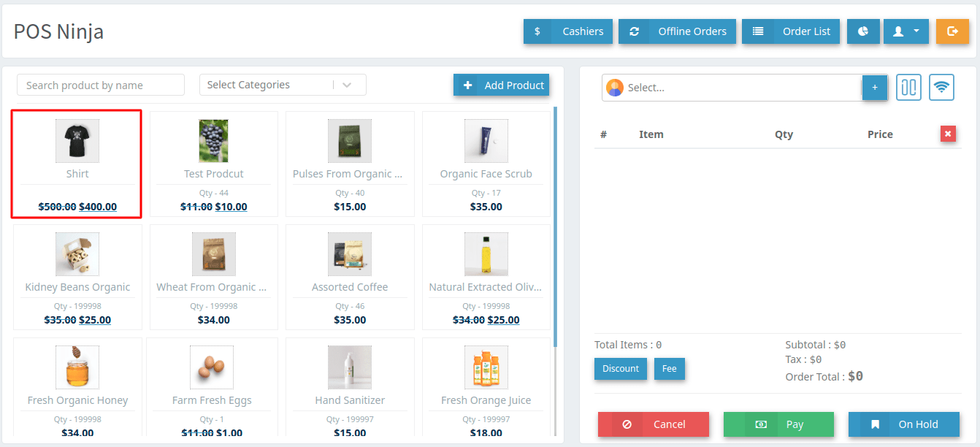
Task: Open the user profile dropdown menu
Action: click(x=906, y=31)
